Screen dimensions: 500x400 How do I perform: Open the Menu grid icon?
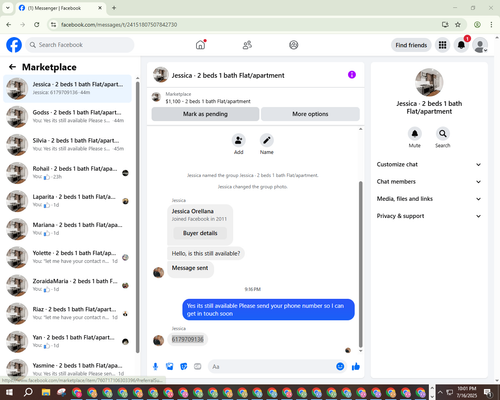click(442, 45)
